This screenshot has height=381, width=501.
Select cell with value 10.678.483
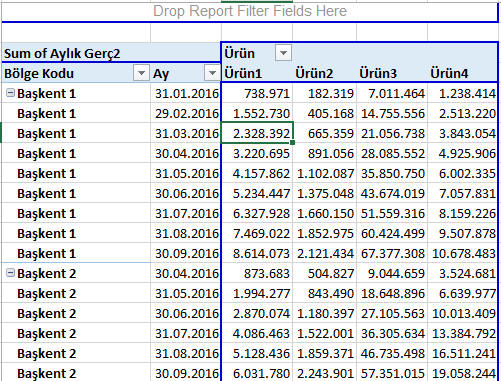(x=463, y=253)
